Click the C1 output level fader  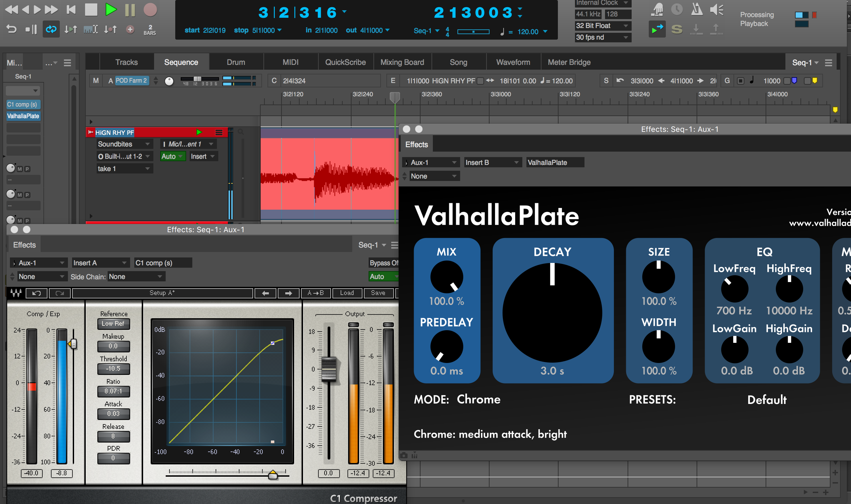[328, 370]
